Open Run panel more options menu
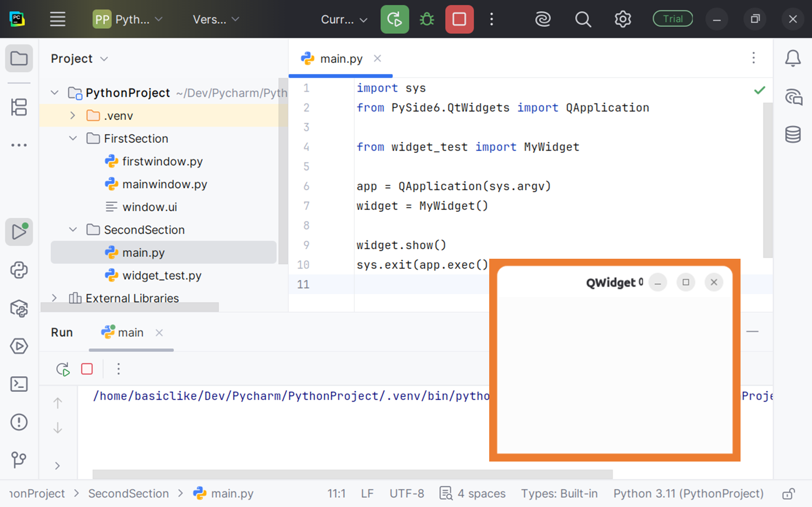 (118, 369)
